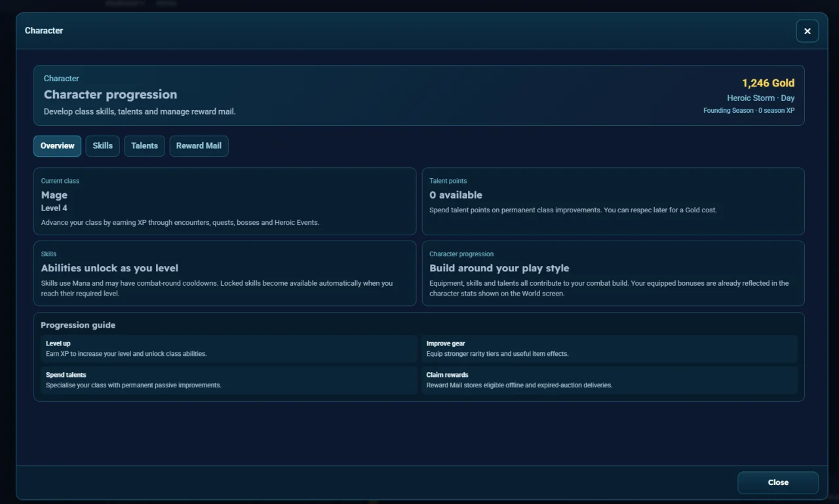Image resolution: width=839 pixels, height=504 pixels.
Task: Click the Develop class skills subtitle text
Action: [140, 111]
